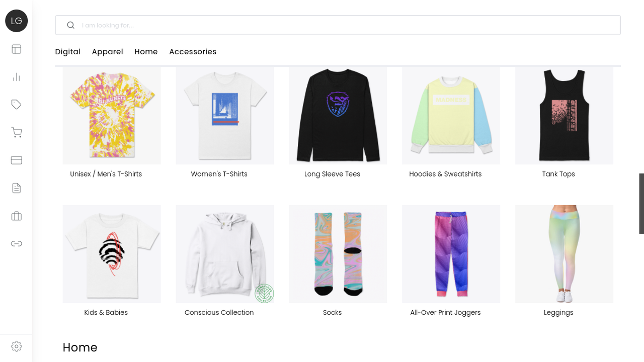Viewport: 644px width, 362px height.
Task: Select the Accessories category tab
Action: click(x=193, y=52)
